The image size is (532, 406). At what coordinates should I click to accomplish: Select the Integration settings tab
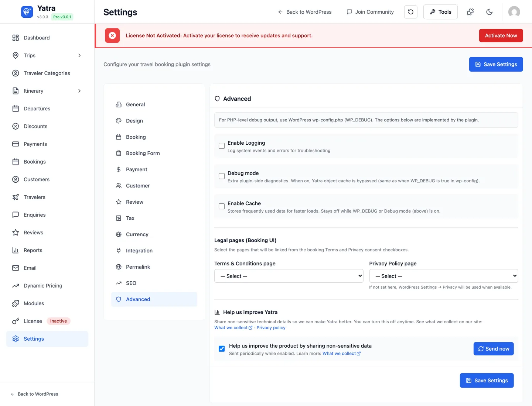pyautogui.click(x=154, y=251)
